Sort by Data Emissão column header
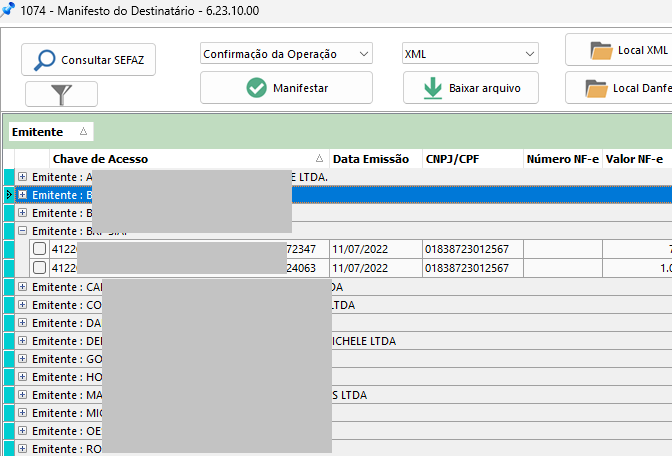672x456 pixels. click(x=375, y=159)
